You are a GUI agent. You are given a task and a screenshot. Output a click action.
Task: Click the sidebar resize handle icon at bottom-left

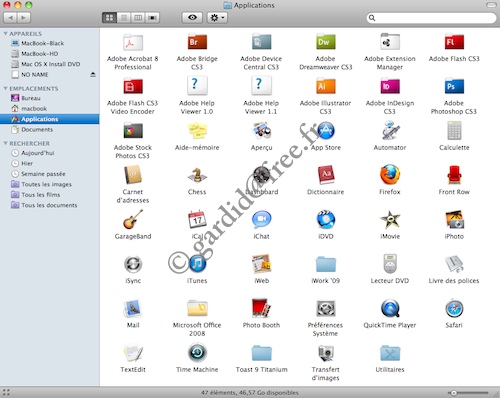6,392
